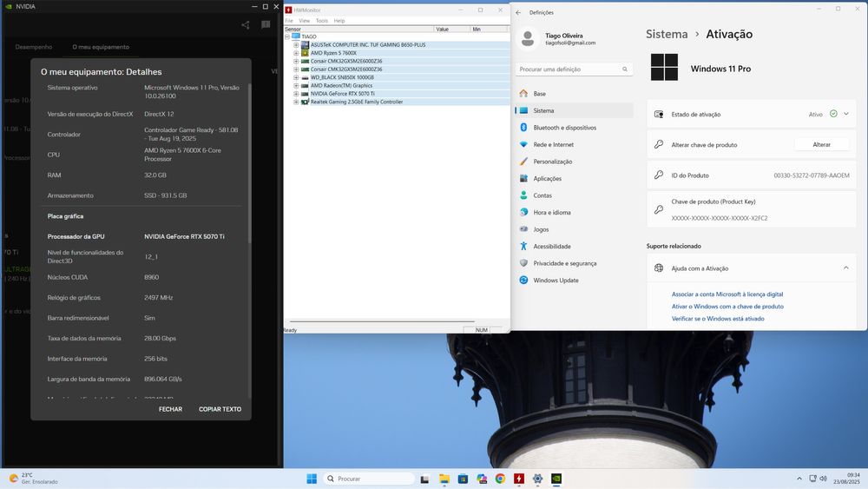Screen dimensions: 868x489
Task: Click the Procurar uma definição search field
Action: 574,69
